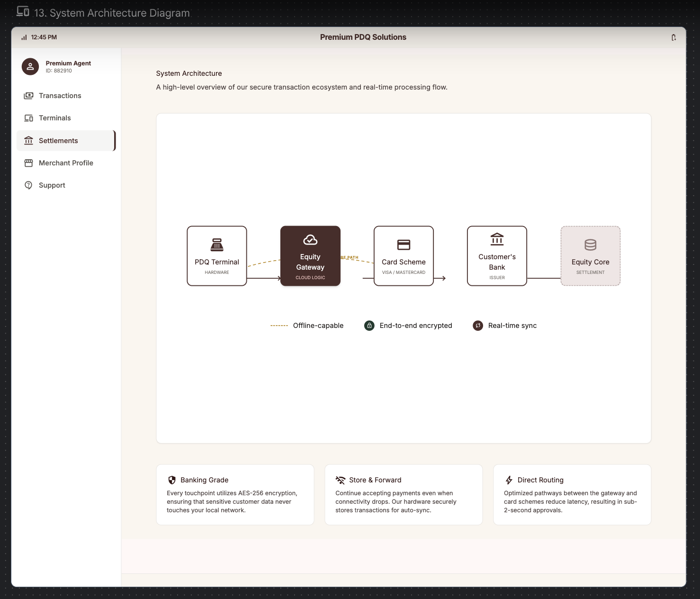Open Merchant Profile from the sidebar

click(x=66, y=163)
